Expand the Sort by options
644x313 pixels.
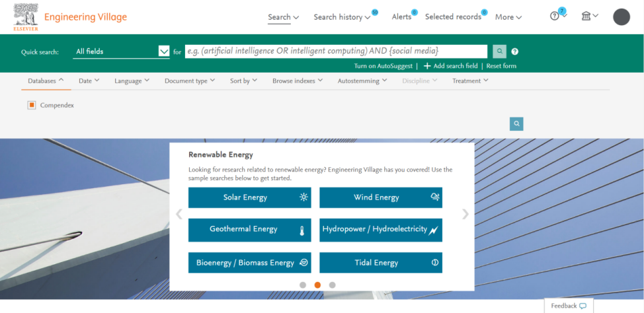(243, 81)
